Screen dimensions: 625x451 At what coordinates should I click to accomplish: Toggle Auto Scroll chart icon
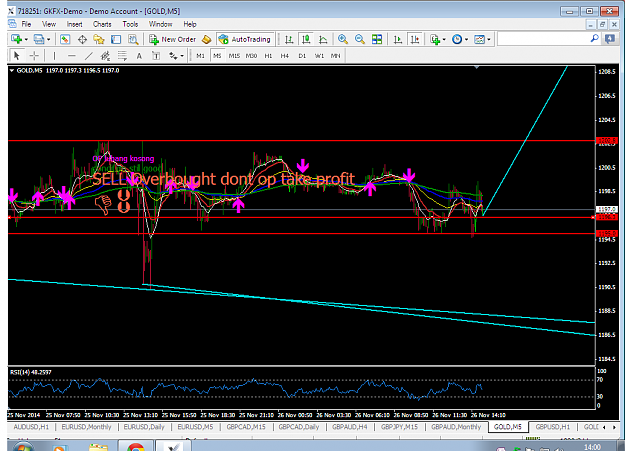tap(398, 39)
